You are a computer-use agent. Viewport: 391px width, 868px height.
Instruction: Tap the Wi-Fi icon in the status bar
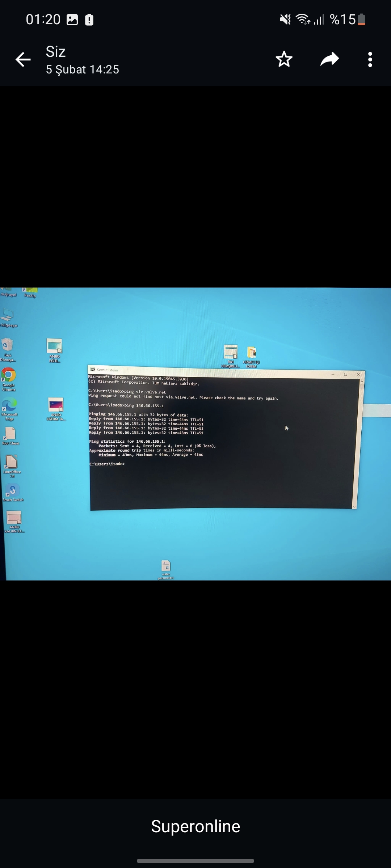(302, 19)
